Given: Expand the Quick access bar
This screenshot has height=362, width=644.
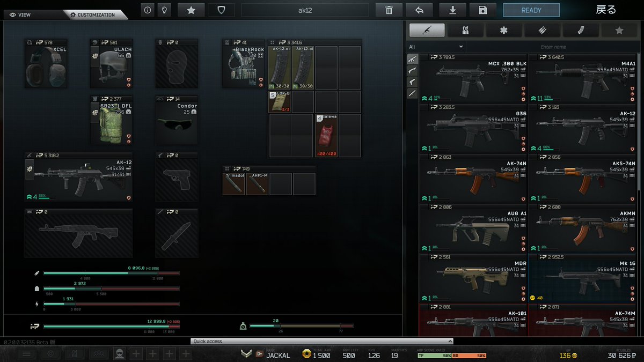Looking at the screenshot, I should tap(322, 341).
